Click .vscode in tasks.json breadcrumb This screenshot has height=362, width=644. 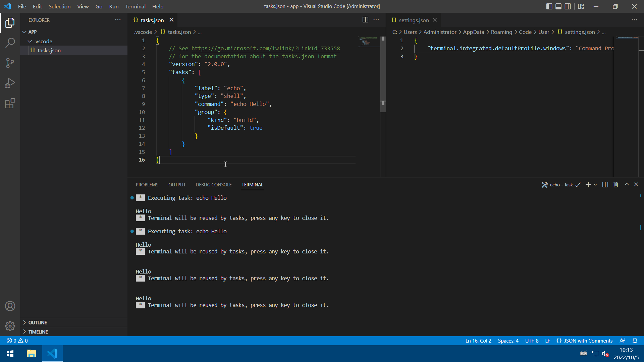coord(143,32)
